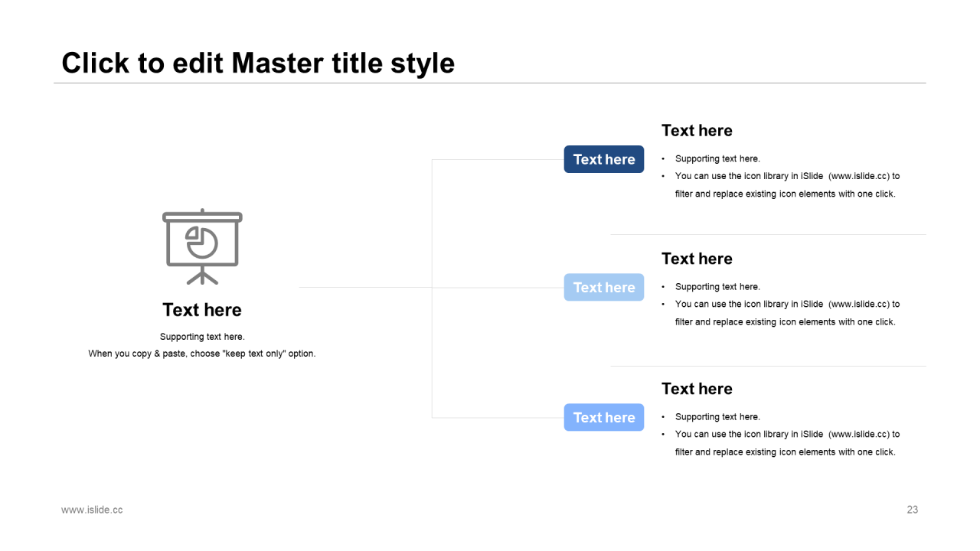The height and width of the screenshot is (551, 980).
Task: Click the middle section 'Supporting text here.' bullet
Action: point(717,287)
